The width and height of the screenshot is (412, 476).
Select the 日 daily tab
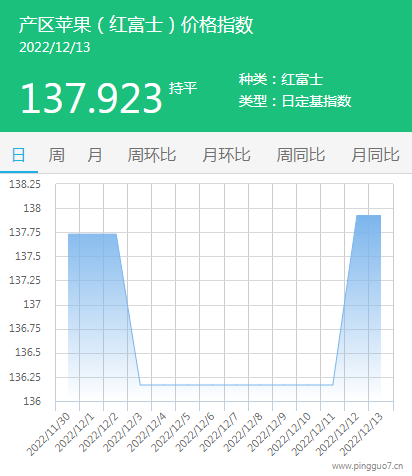(18, 155)
